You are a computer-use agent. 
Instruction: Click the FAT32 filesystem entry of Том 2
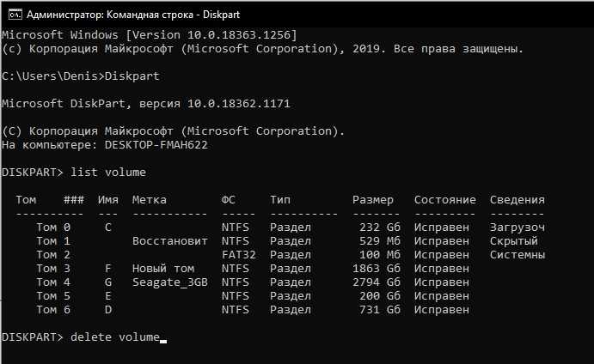[239, 255]
